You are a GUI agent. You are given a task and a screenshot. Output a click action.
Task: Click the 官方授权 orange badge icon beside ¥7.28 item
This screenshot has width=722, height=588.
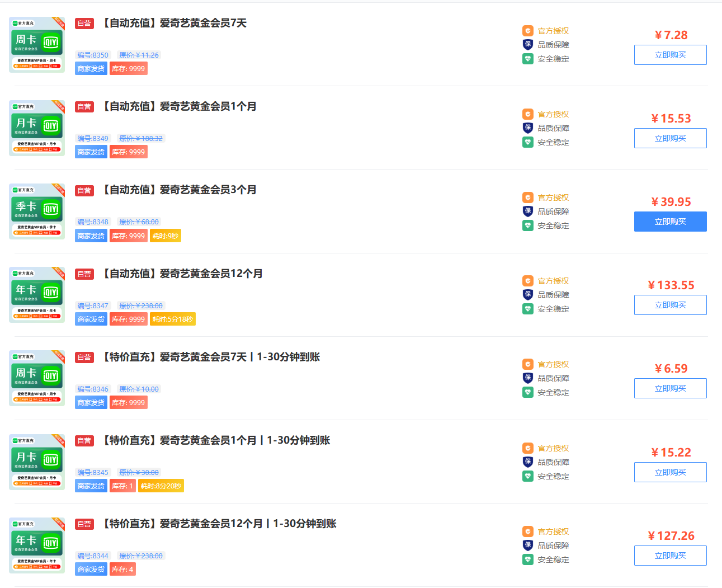coord(528,31)
